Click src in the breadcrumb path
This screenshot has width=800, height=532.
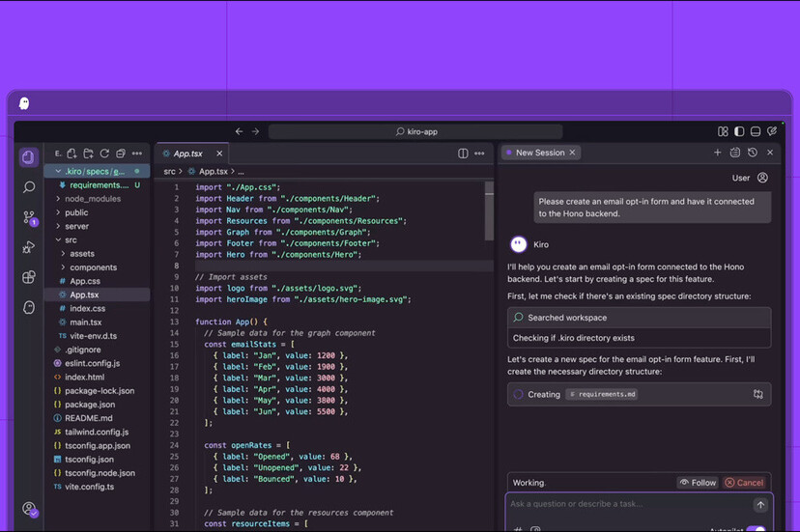pyautogui.click(x=169, y=172)
